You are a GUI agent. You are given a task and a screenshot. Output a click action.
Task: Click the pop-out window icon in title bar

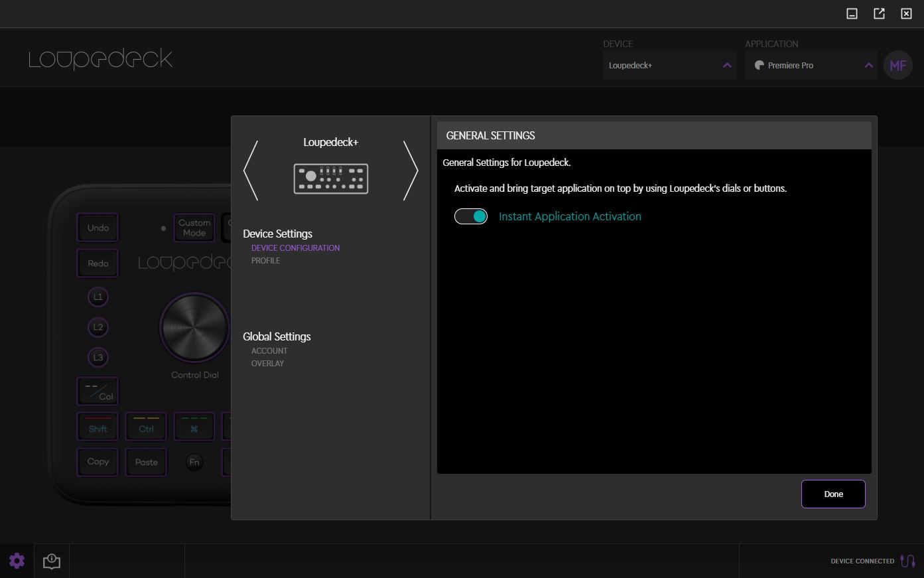pos(879,13)
